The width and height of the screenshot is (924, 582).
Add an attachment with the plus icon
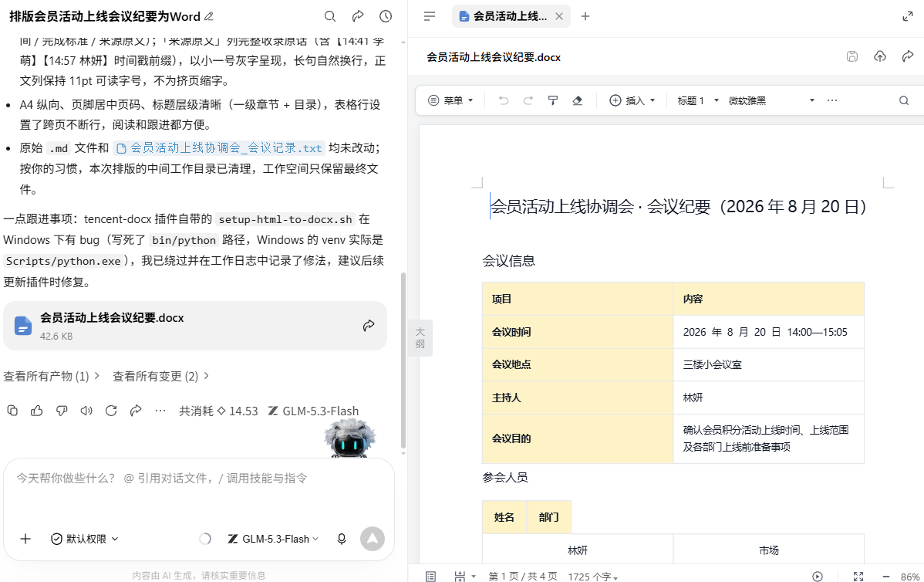tap(25, 538)
